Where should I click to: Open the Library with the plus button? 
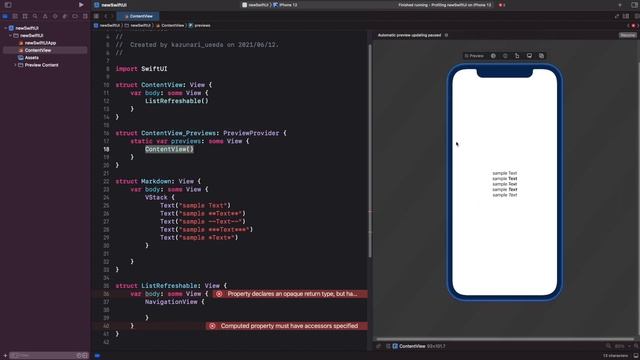(x=620, y=5)
